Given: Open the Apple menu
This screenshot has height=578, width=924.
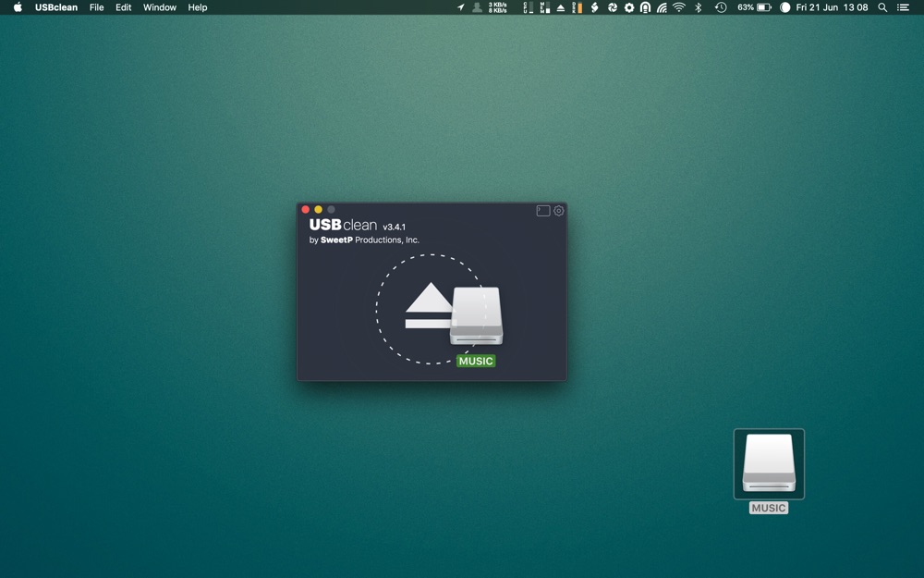Looking at the screenshot, I should click(x=18, y=7).
